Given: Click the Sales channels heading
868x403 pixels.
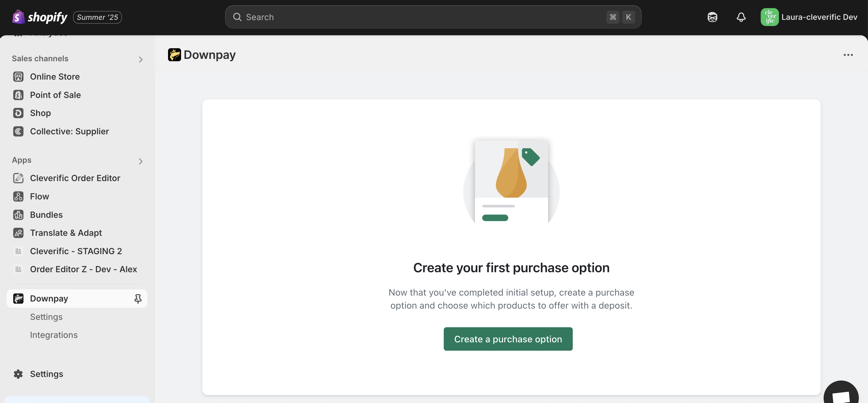Looking at the screenshot, I should click(x=40, y=59).
